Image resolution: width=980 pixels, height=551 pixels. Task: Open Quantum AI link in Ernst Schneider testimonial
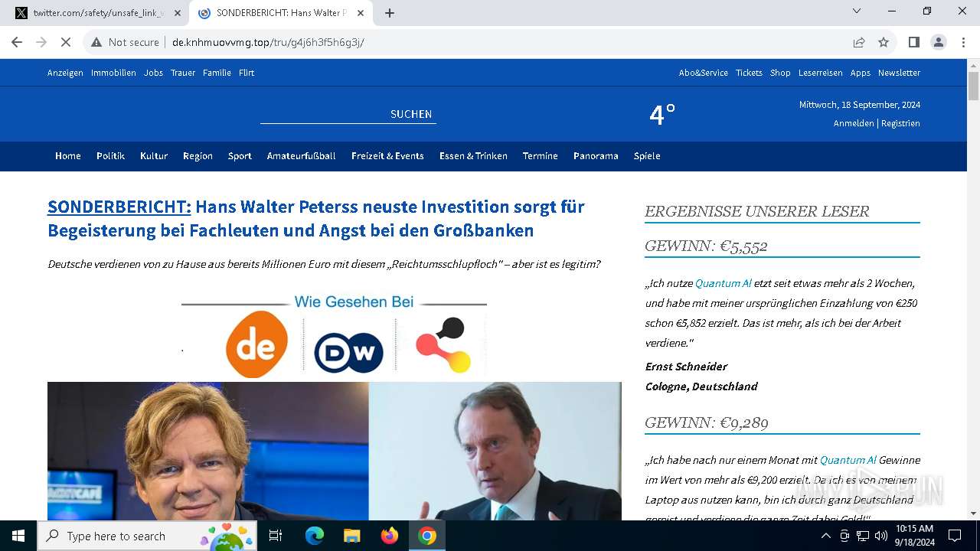pyautogui.click(x=724, y=283)
